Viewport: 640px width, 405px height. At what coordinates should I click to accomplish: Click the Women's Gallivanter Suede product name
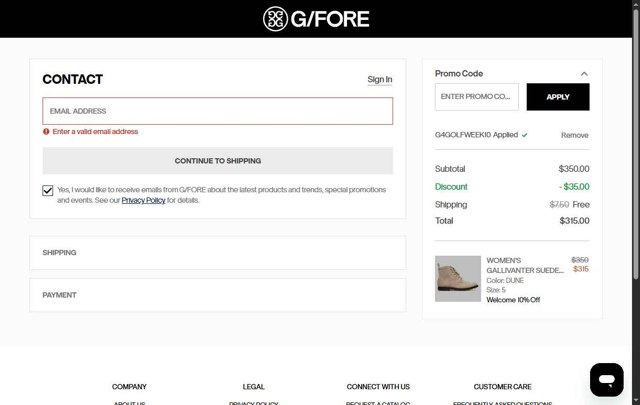[x=525, y=265]
